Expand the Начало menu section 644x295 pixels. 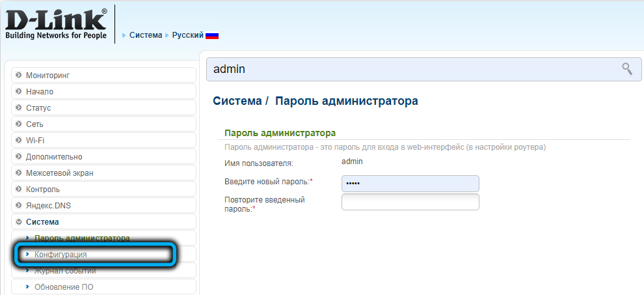click(x=39, y=92)
